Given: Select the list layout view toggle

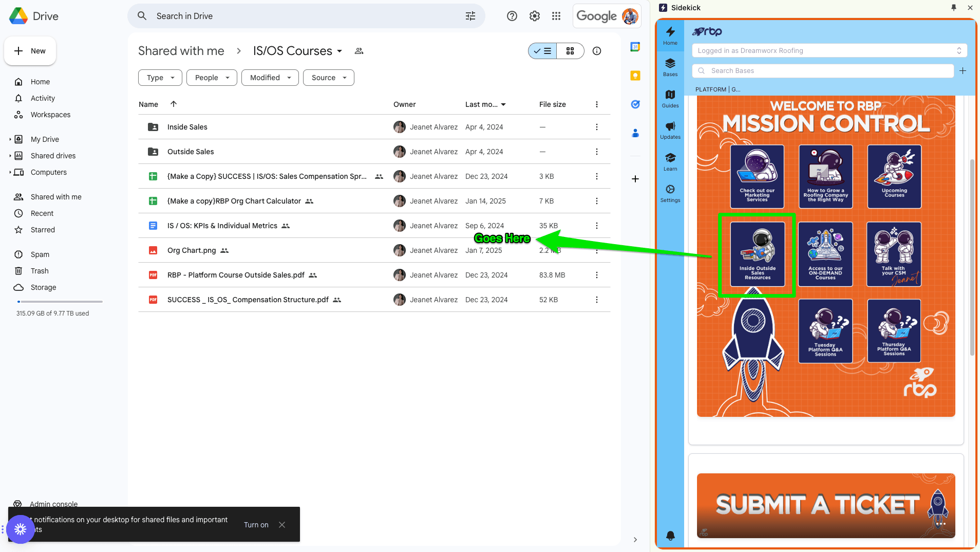Looking at the screenshot, I should 542,51.
